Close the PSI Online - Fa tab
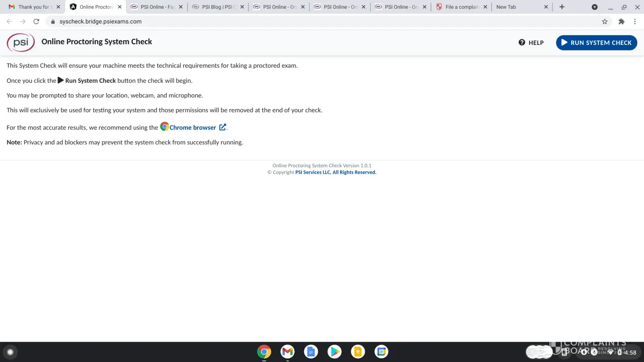 (x=181, y=7)
